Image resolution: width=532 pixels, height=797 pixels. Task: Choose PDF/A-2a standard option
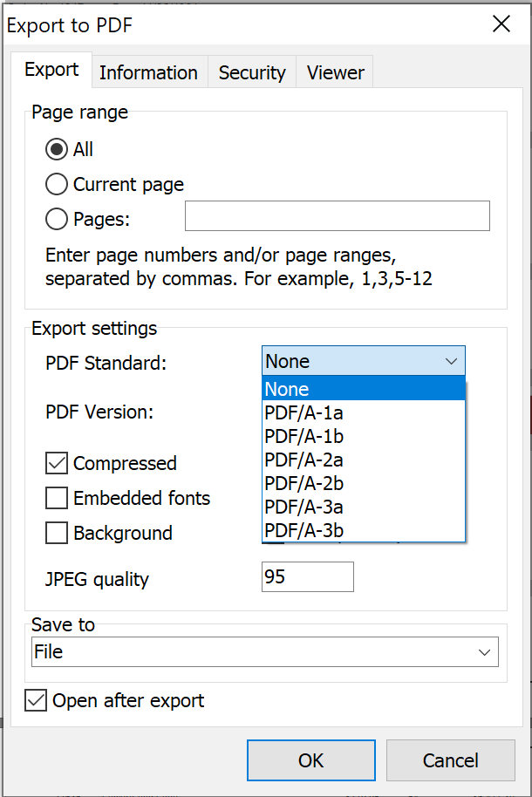pos(363,460)
